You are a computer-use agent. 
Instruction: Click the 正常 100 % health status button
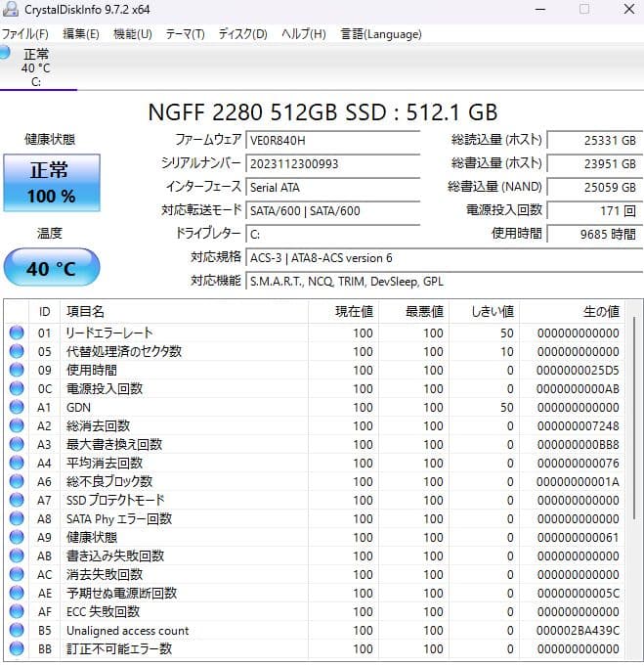(x=52, y=183)
